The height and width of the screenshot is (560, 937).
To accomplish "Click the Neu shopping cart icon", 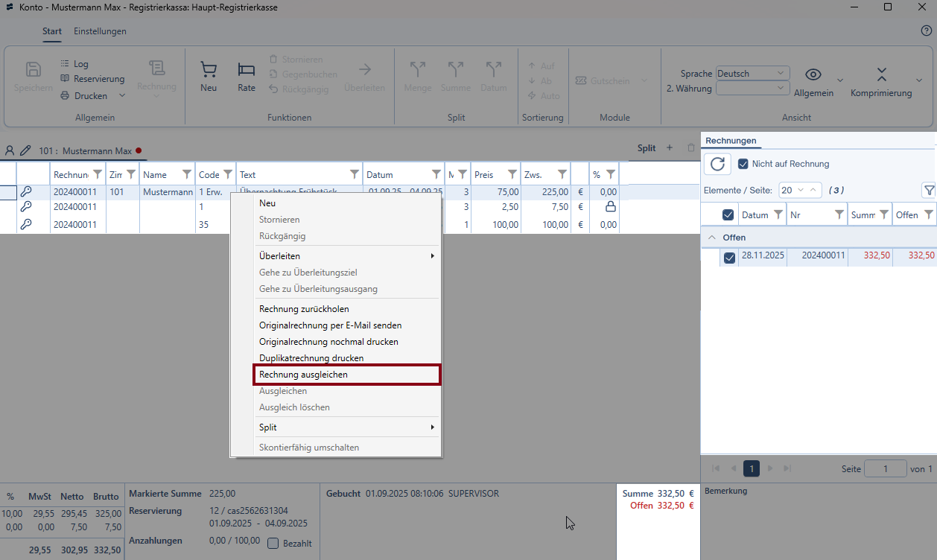I will click(209, 70).
